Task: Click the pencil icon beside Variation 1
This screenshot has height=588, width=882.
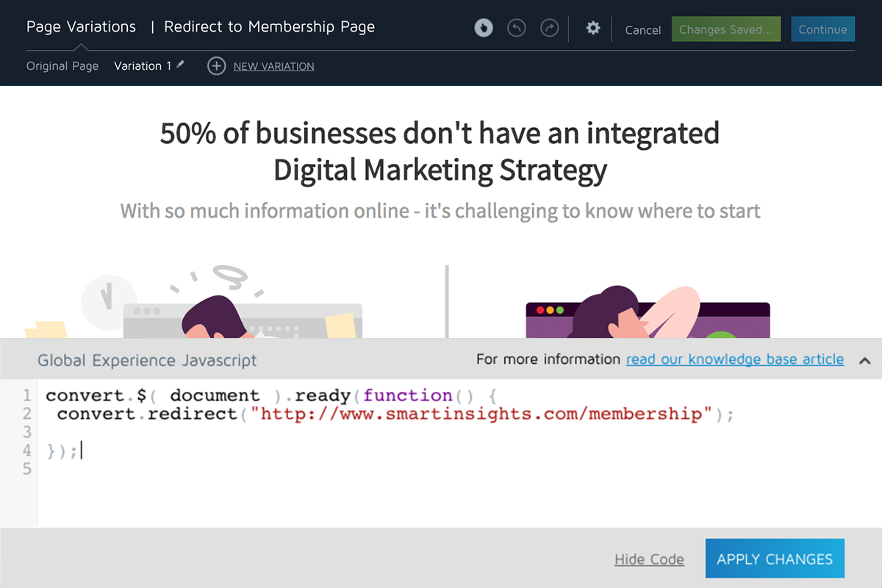Action: click(181, 65)
